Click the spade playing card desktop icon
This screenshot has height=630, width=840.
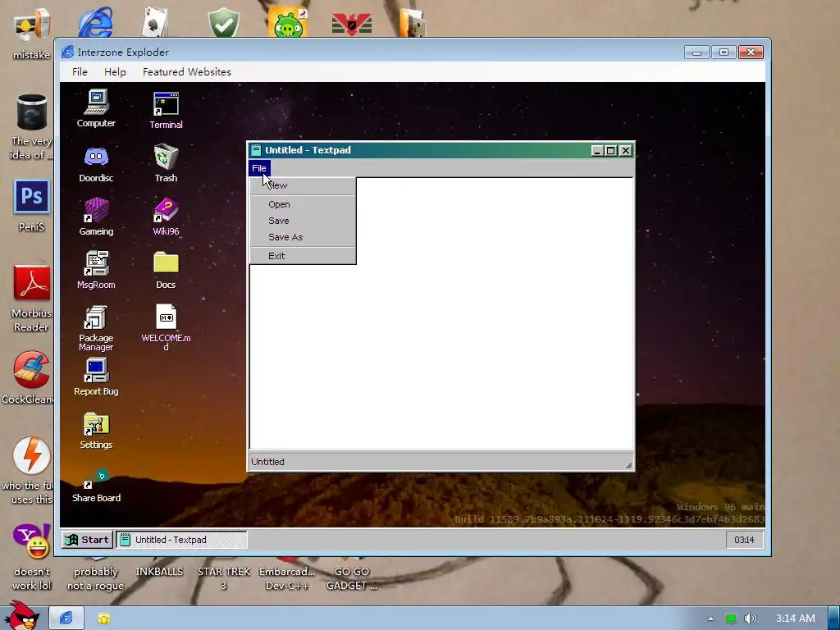click(x=155, y=22)
